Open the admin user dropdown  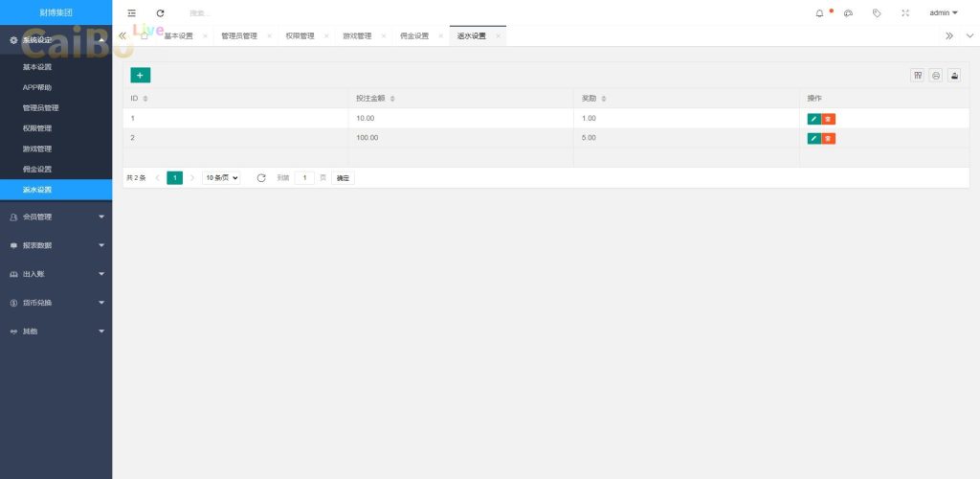(x=943, y=13)
